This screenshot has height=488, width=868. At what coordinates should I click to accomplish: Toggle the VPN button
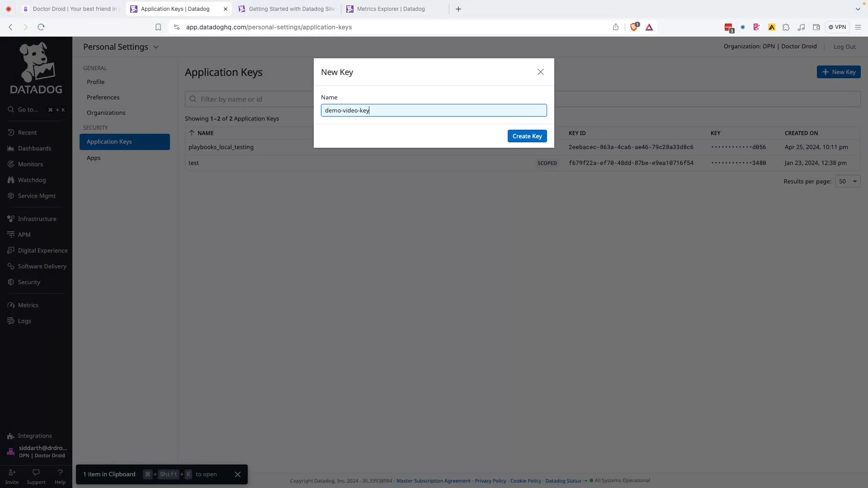pos(837,27)
